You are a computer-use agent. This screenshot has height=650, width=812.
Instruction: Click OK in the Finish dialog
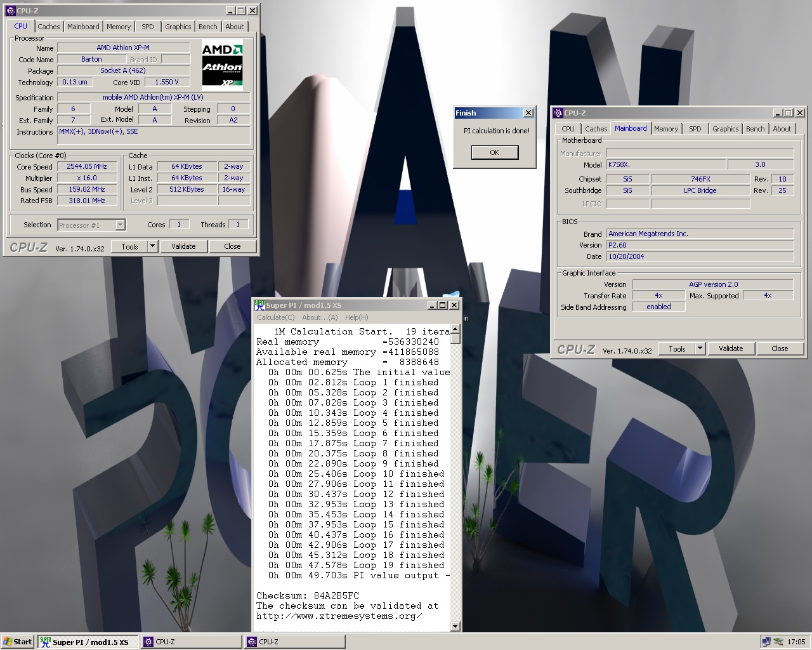[x=494, y=152]
